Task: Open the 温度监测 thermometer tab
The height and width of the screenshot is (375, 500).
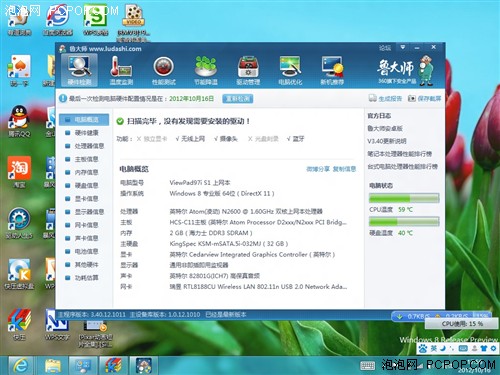Action: click(121, 70)
